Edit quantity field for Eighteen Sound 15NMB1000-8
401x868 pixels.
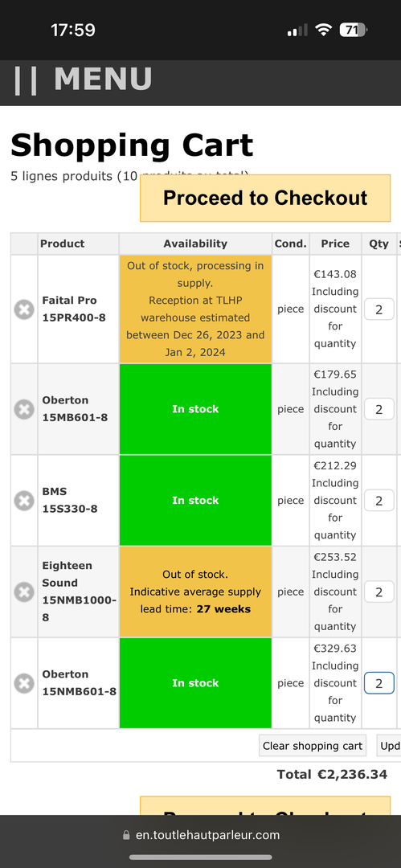378,592
